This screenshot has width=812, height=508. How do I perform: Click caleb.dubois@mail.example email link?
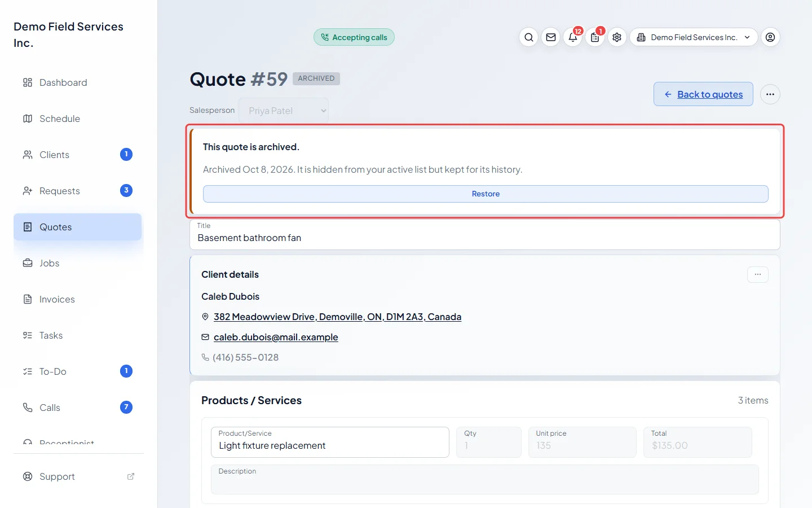(x=276, y=337)
